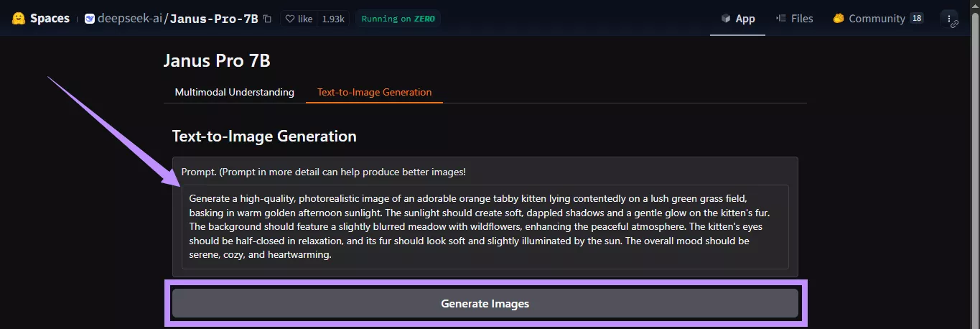This screenshot has width=980, height=329.
Task: Click the Spaces text label
Action: click(50, 19)
